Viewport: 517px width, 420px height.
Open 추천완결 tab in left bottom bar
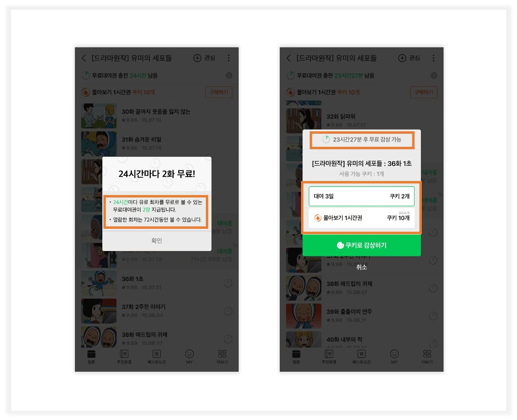click(124, 357)
